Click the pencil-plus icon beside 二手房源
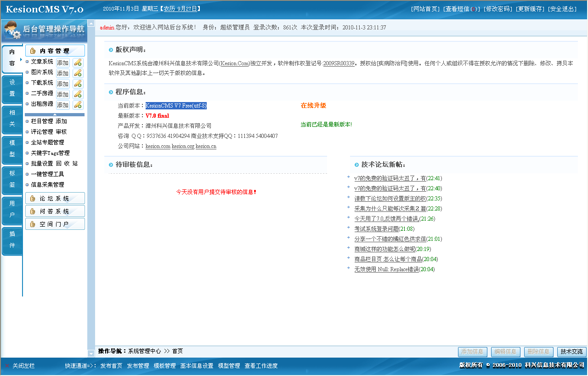The image size is (588, 376). (78, 94)
